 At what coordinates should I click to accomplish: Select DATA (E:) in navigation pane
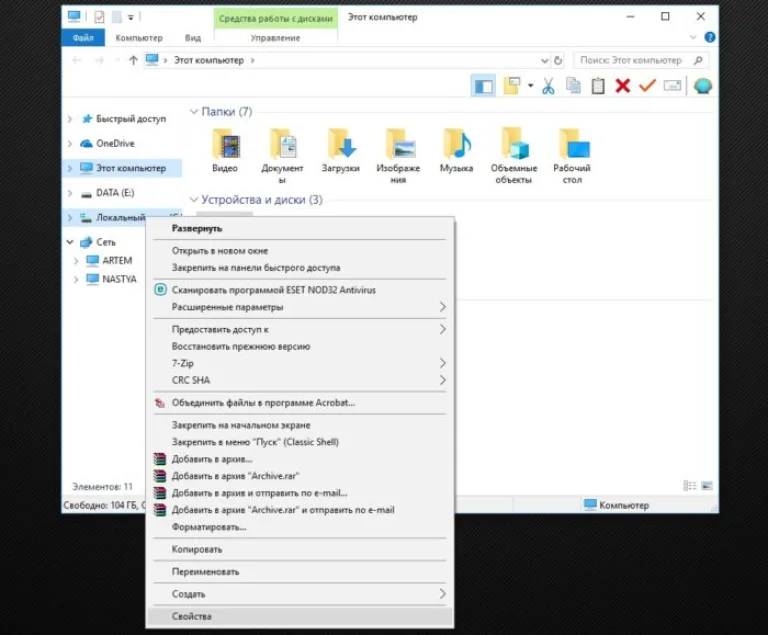(115, 193)
